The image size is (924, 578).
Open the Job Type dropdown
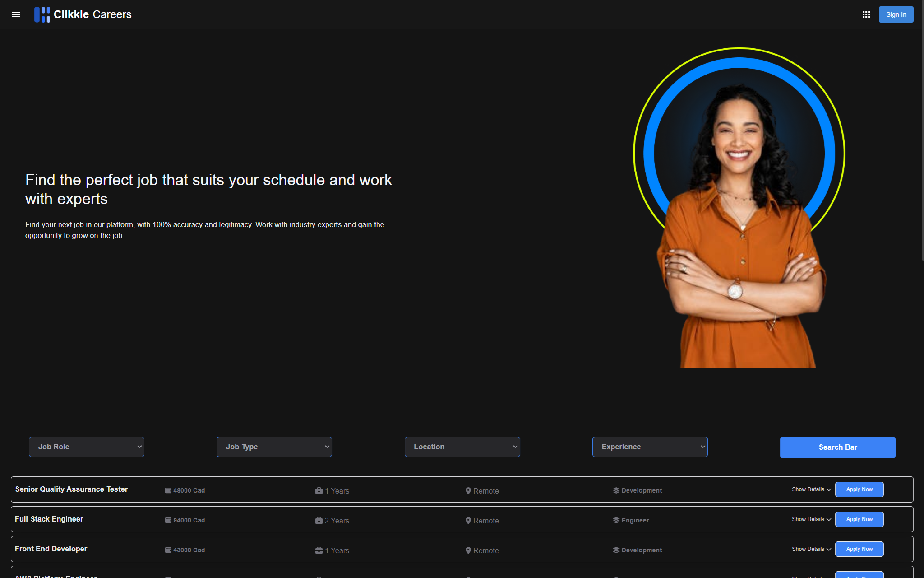[274, 447]
